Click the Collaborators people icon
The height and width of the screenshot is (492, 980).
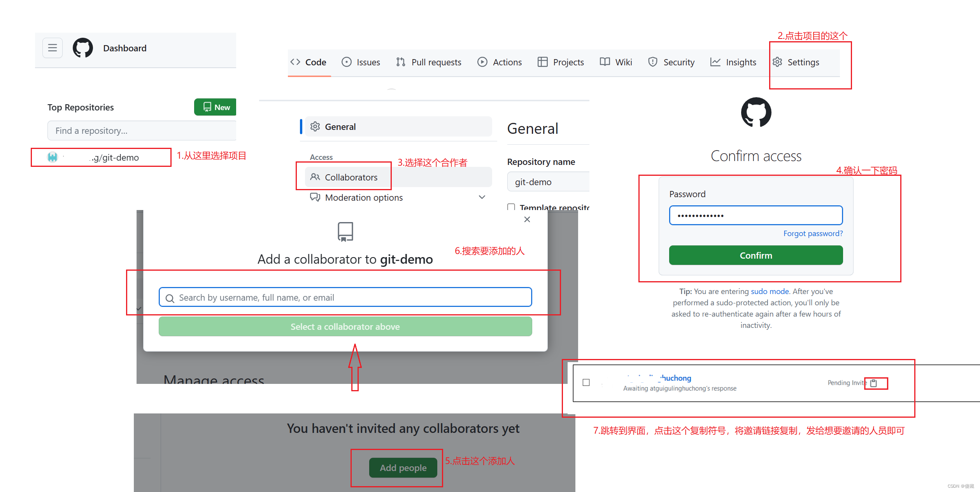[x=315, y=177]
